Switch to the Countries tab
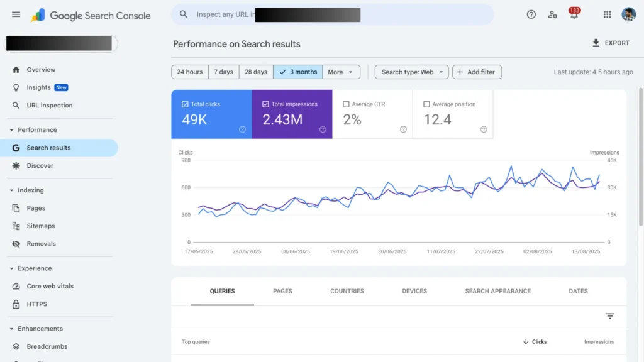The image size is (644, 362). point(347,292)
